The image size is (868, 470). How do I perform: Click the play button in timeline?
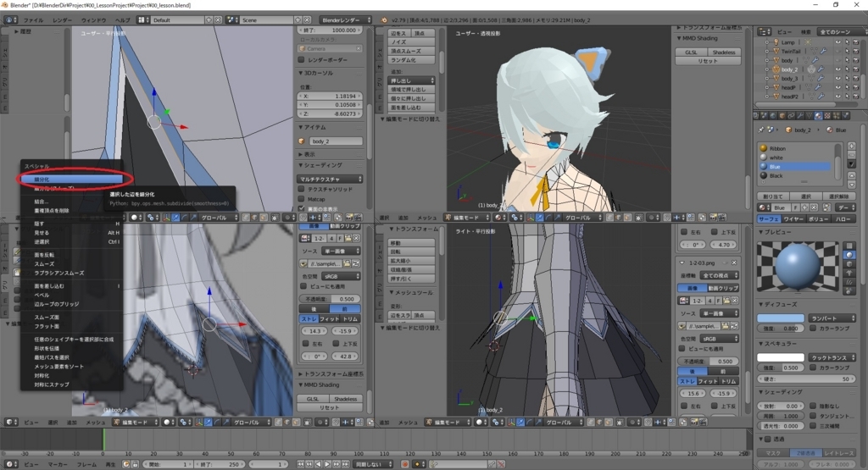(327, 464)
